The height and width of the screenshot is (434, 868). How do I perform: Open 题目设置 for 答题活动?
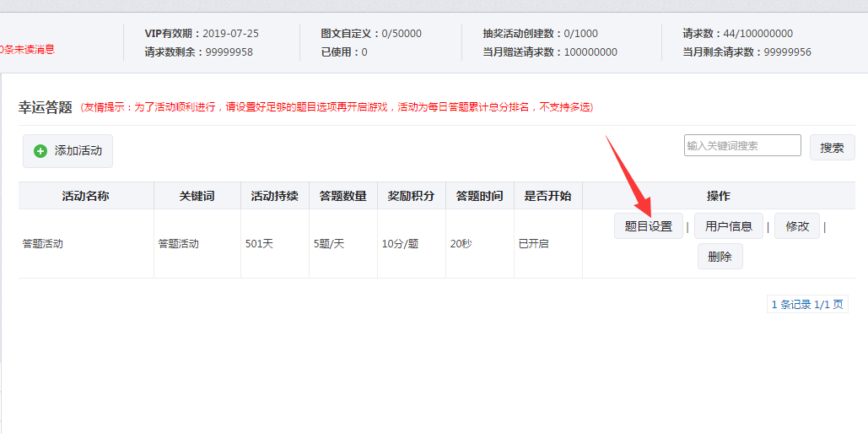pyautogui.click(x=648, y=226)
